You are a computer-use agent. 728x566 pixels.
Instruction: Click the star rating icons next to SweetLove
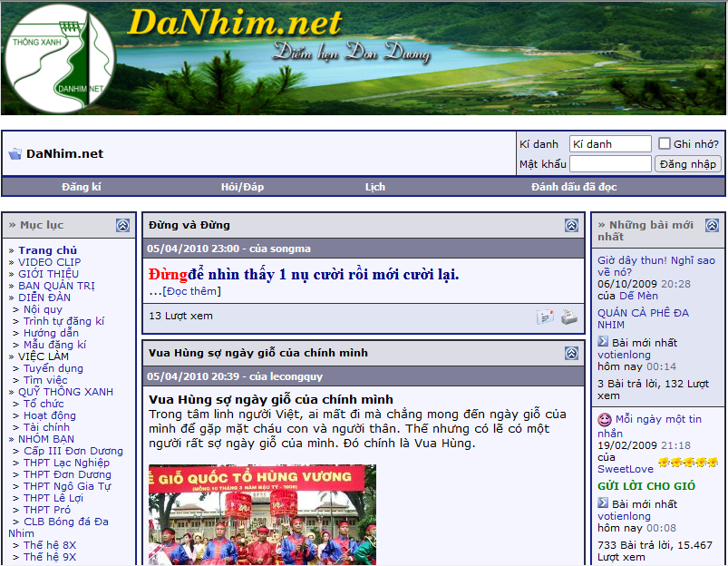[x=688, y=463]
